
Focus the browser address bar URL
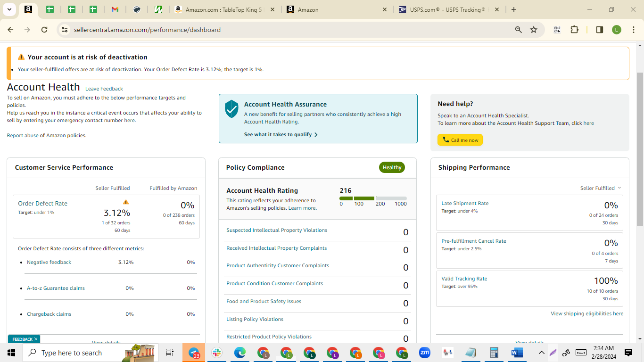click(x=147, y=30)
